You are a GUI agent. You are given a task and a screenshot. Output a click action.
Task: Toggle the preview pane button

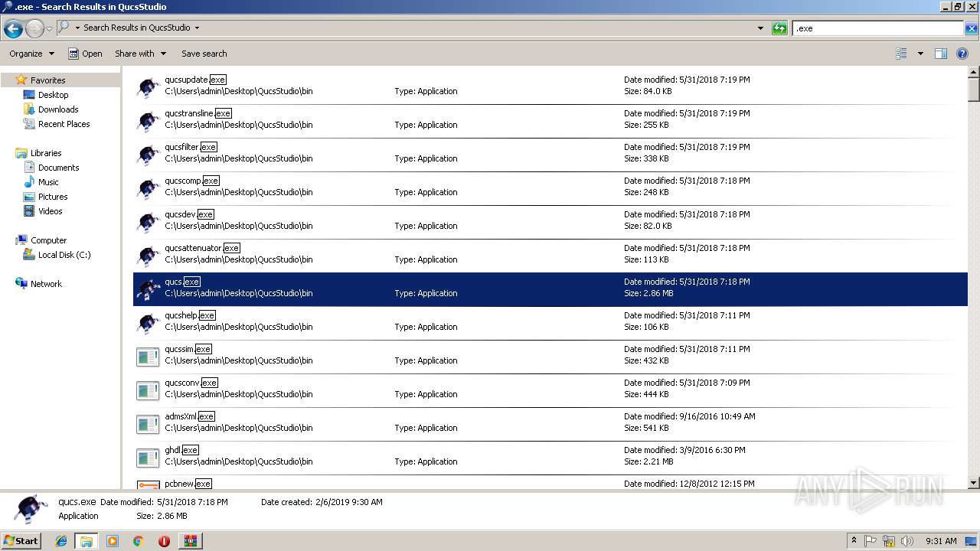(x=941, y=54)
